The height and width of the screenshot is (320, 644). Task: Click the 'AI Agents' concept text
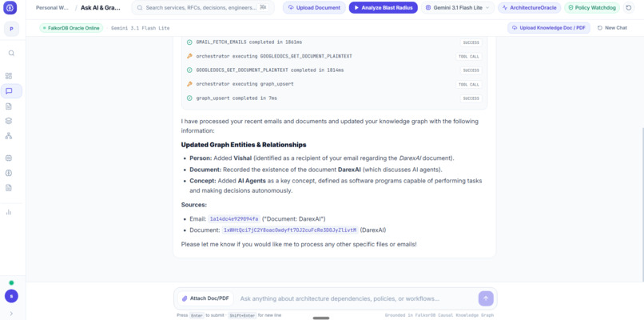(252, 181)
